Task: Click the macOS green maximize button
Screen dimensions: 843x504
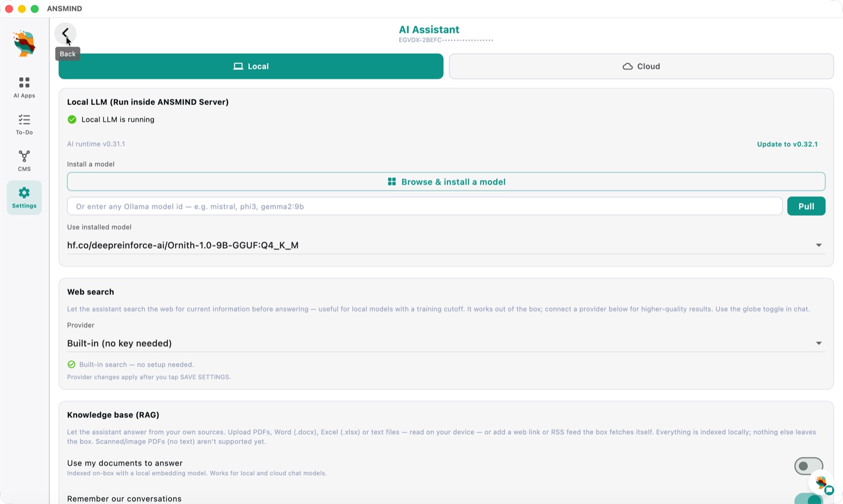Action: [x=35, y=9]
